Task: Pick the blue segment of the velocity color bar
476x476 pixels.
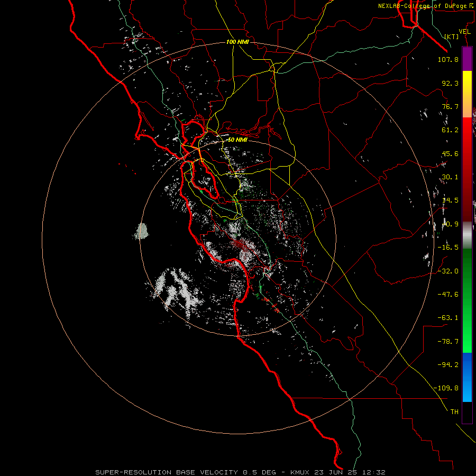Action: (x=467, y=377)
